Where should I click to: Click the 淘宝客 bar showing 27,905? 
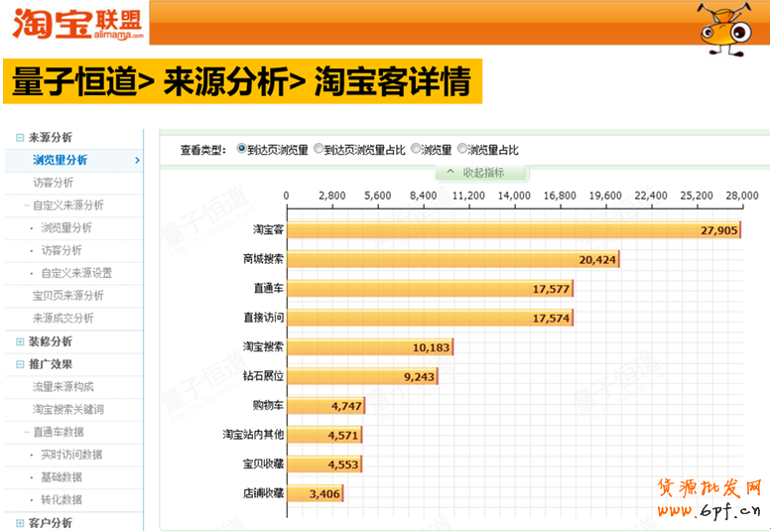pyautogui.click(x=514, y=230)
